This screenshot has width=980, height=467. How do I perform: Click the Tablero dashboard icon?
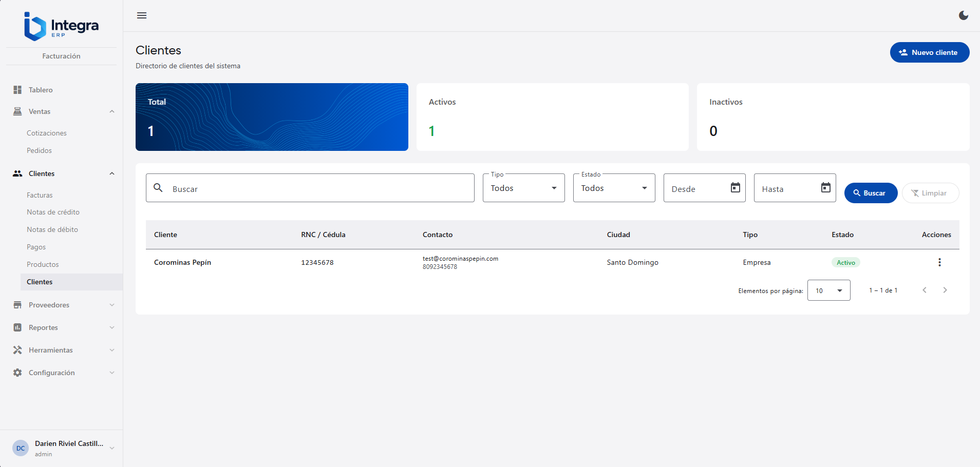click(17, 90)
